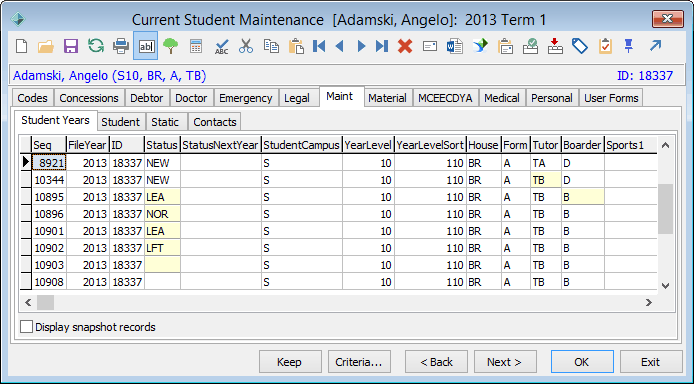The image size is (694, 384).
Task: Open the calculator icon
Action: pyautogui.click(x=196, y=46)
